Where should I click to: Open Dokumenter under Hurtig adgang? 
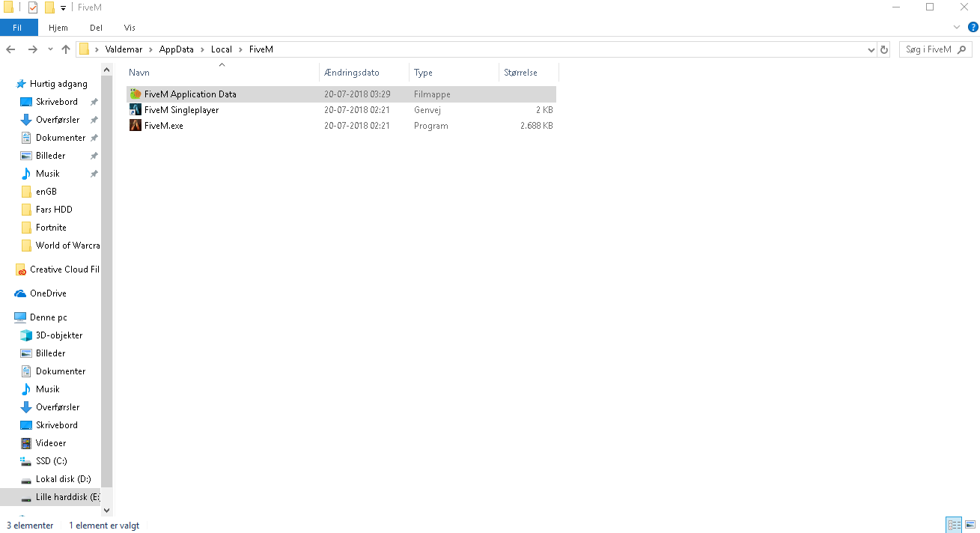pos(61,138)
